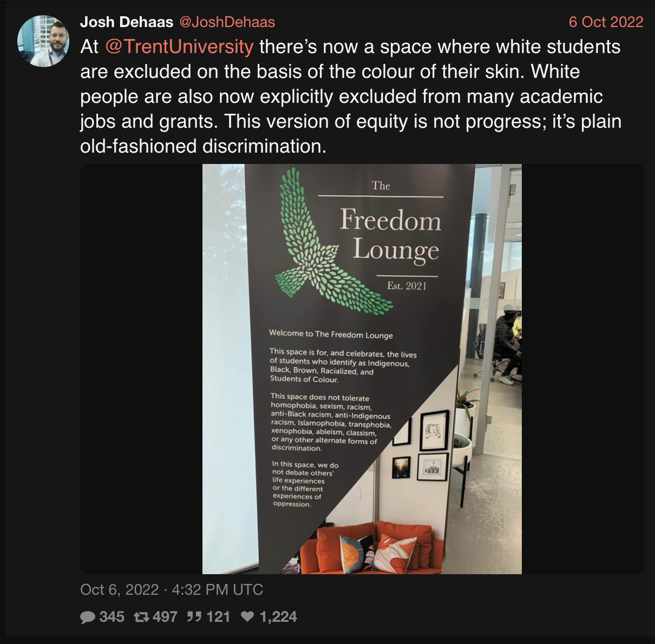View the 1,224 likes count
655x644 pixels.
coord(278,617)
